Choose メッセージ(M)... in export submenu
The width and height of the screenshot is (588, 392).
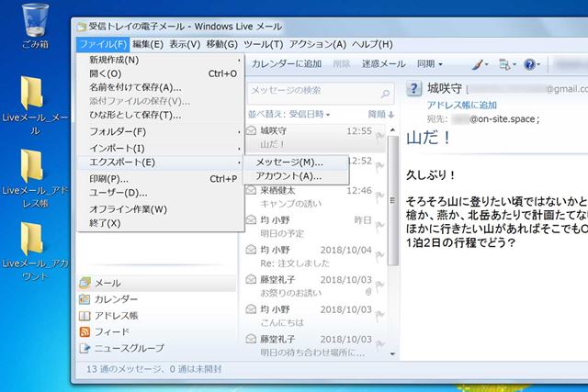coord(296,162)
